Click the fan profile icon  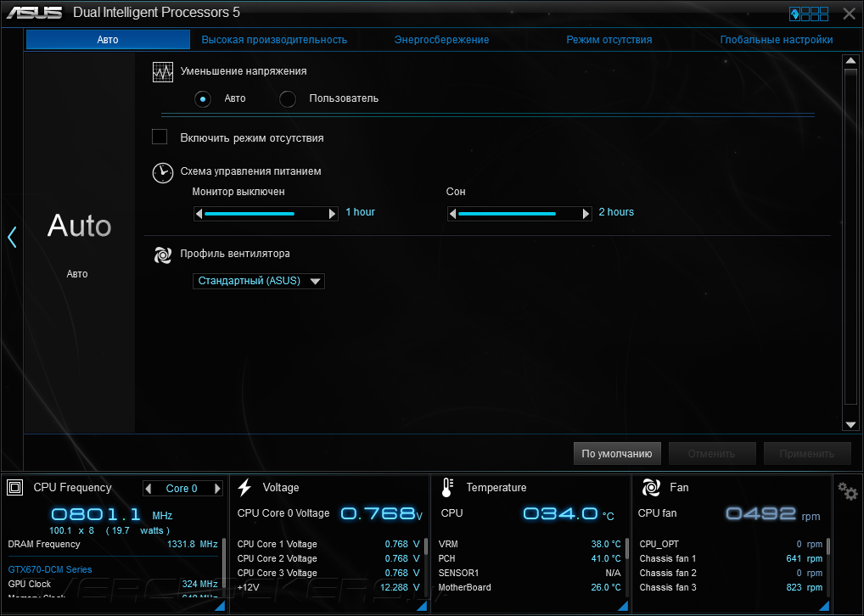(x=163, y=255)
